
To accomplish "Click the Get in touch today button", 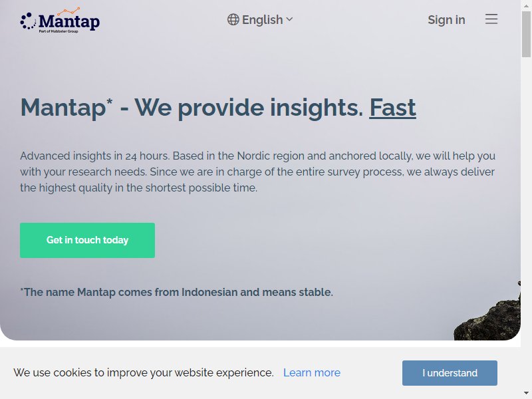I will pos(88,240).
